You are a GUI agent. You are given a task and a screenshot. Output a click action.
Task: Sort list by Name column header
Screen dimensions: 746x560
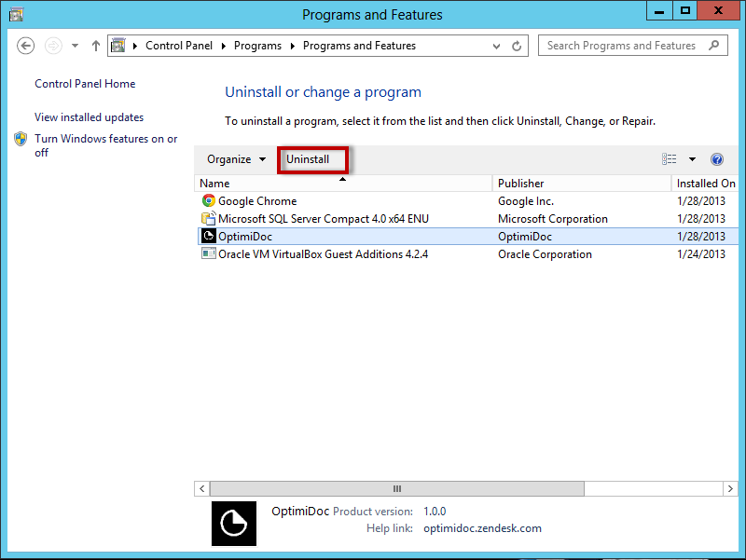click(214, 184)
